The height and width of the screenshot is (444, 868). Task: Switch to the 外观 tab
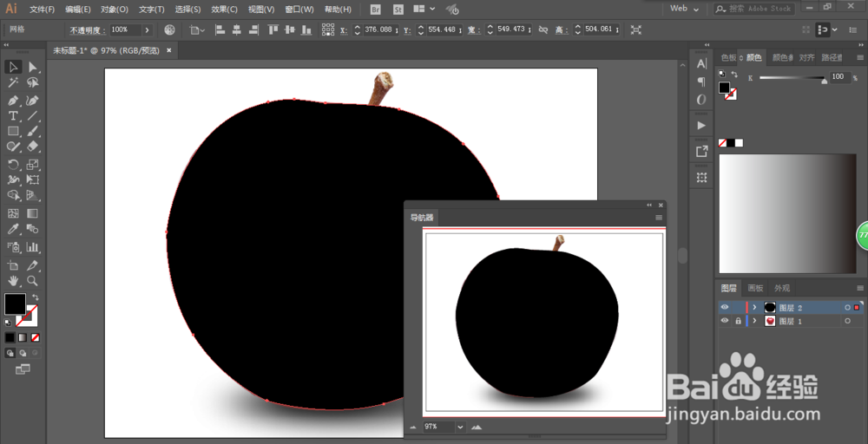pyautogui.click(x=782, y=288)
